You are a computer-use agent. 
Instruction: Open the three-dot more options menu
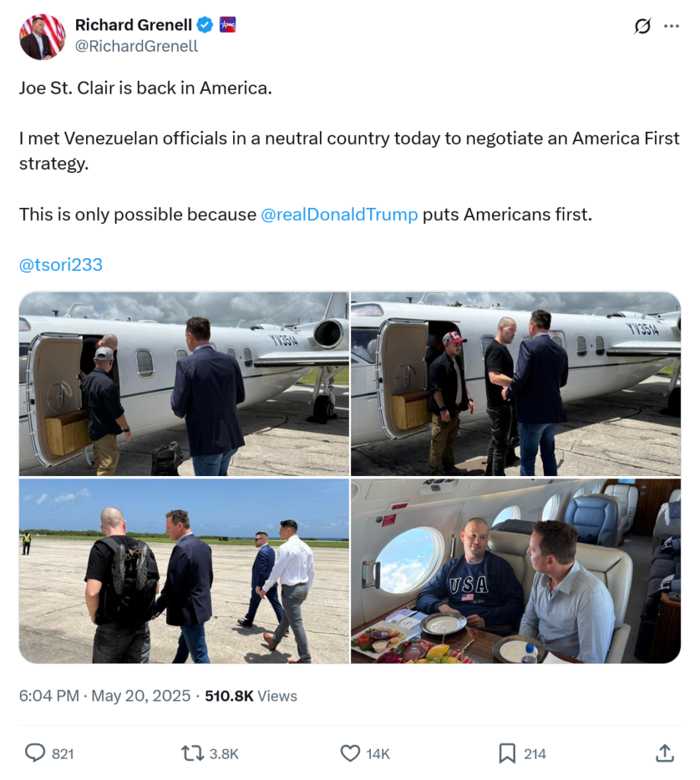671,26
